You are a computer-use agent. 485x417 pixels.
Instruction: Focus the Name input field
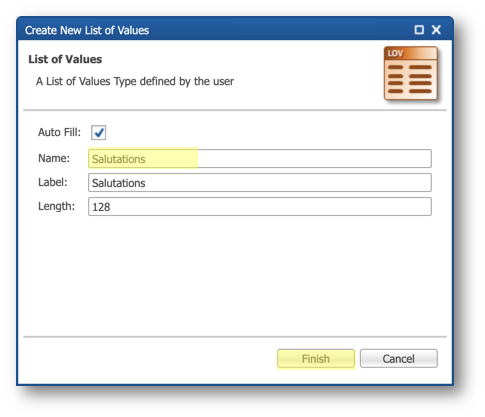(x=260, y=159)
